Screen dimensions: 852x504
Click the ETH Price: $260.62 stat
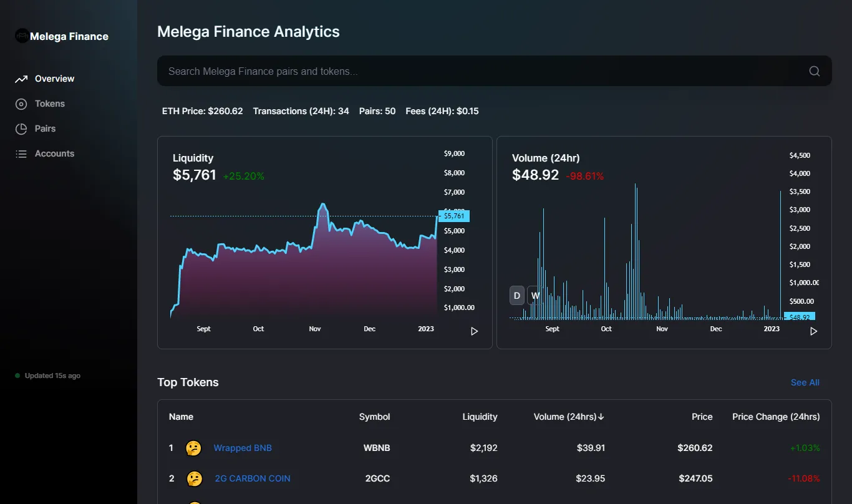pos(203,111)
